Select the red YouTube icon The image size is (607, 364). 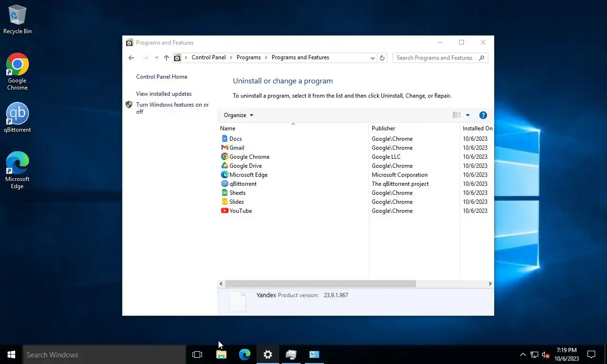225,210
